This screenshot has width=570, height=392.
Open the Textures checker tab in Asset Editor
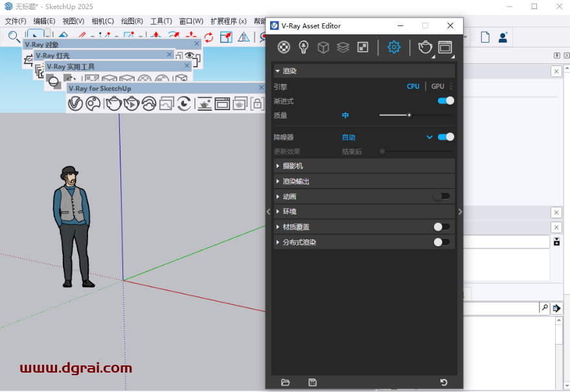tap(363, 47)
